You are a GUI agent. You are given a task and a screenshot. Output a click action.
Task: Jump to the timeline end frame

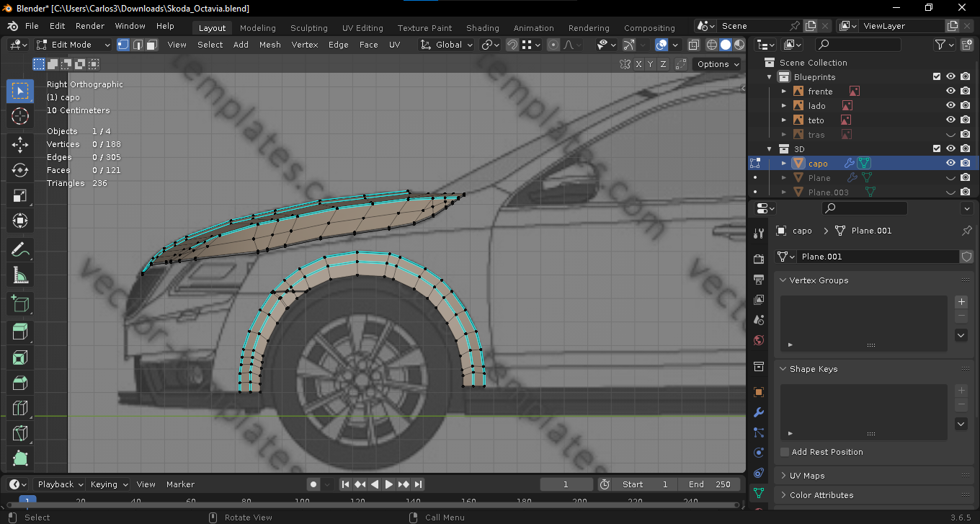(418, 484)
